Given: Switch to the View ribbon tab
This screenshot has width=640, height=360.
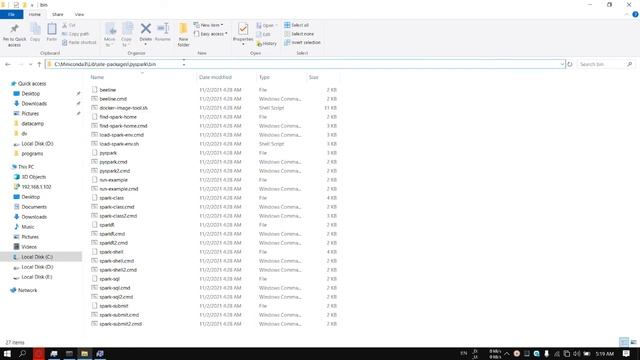Looking at the screenshot, I should click(x=79, y=14).
